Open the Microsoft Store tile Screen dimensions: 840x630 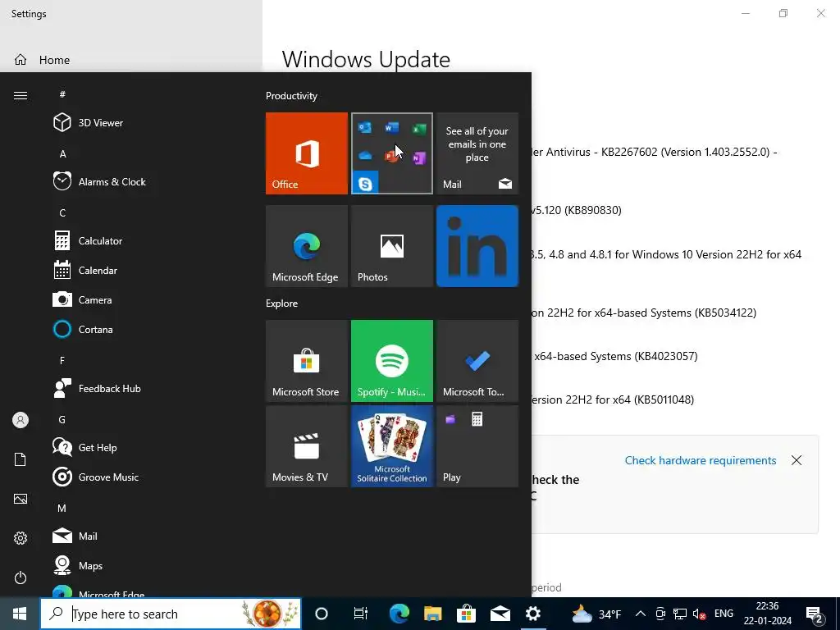click(307, 361)
